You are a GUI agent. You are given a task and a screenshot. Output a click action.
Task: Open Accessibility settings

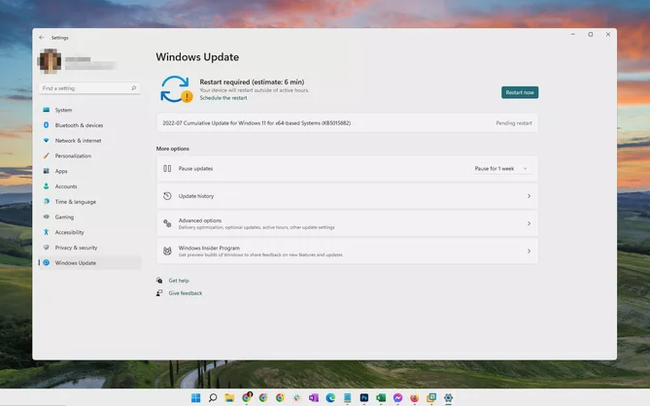(69, 232)
